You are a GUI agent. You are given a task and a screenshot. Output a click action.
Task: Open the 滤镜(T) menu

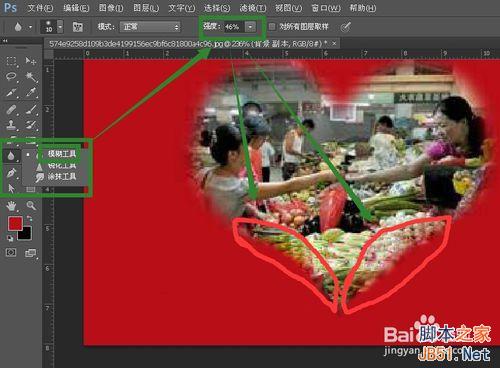[x=253, y=8]
